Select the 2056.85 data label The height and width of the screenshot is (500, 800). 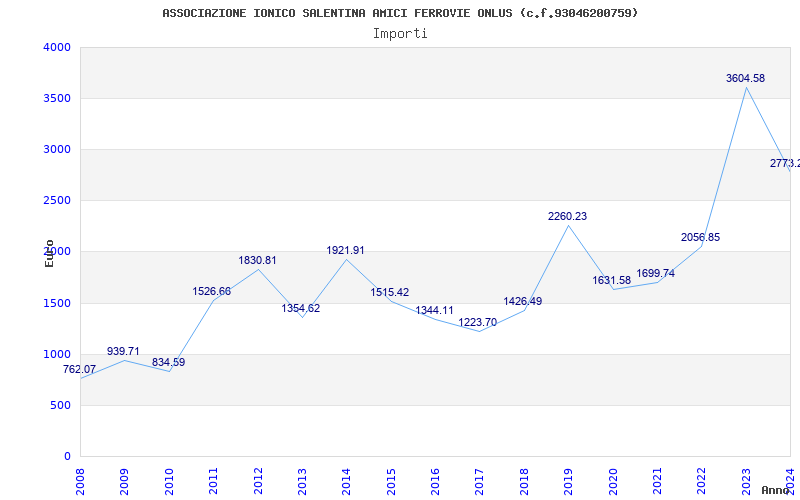pyautogui.click(x=701, y=238)
